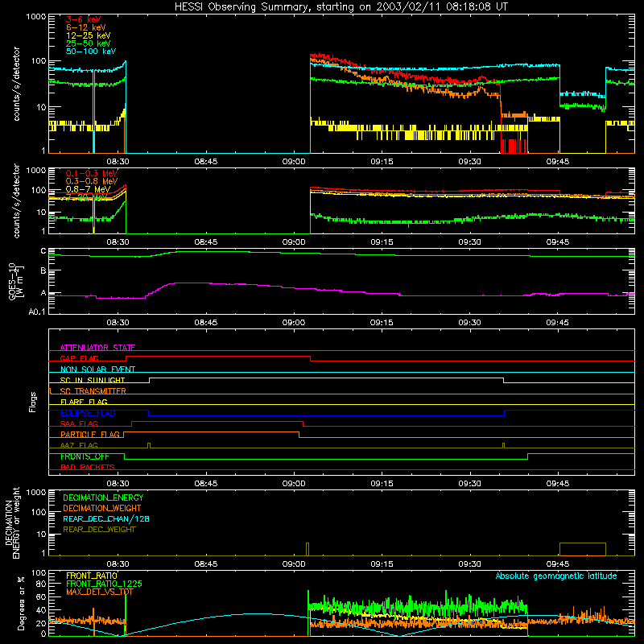
Task: Click the 0.8-7 MeV legend label
Action: coord(88,189)
